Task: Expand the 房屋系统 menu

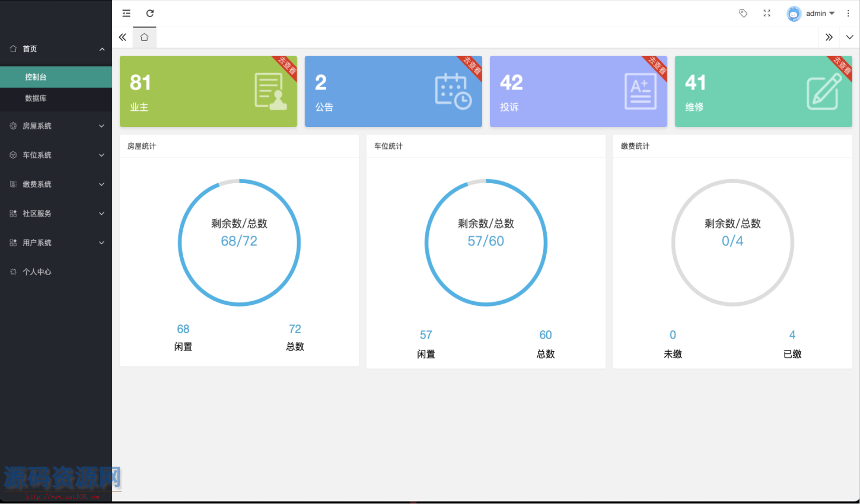Action: point(56,126)
